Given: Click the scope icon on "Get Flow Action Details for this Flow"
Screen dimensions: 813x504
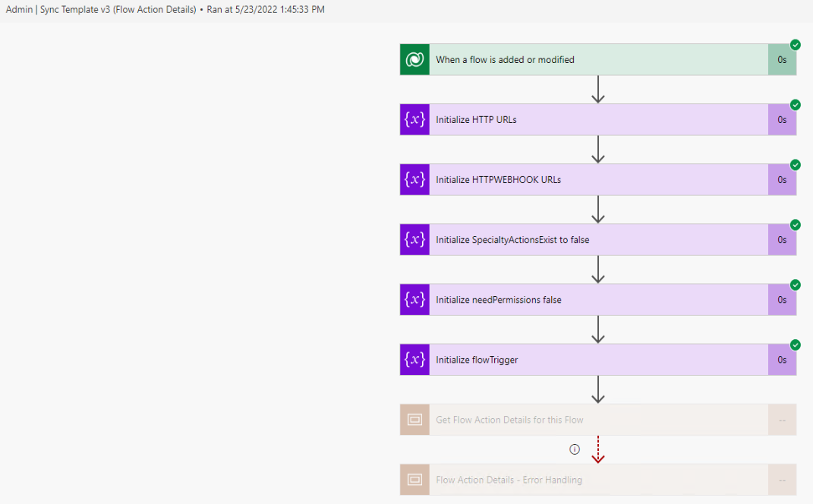Looking at the screenshot, I should [414, 420].
